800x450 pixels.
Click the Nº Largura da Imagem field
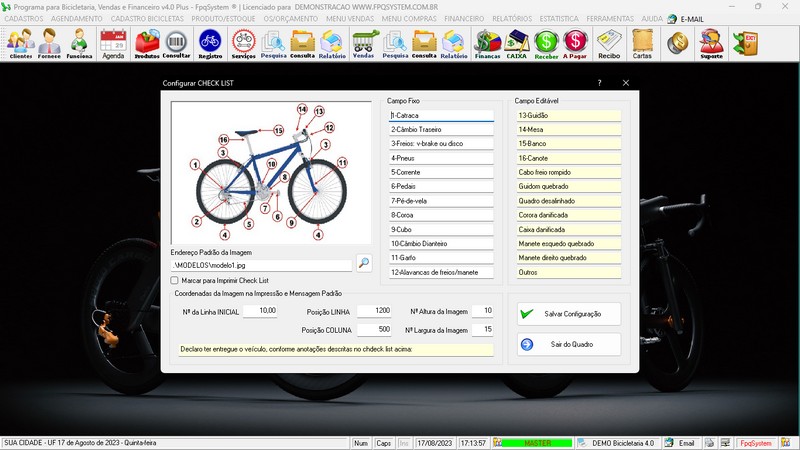tap(482, 330)
